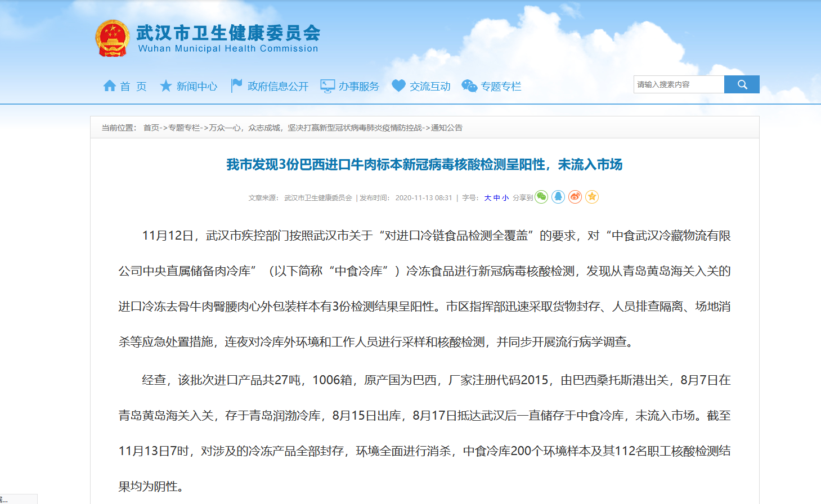Share to QZone star icon

click(x=592, y=197)
